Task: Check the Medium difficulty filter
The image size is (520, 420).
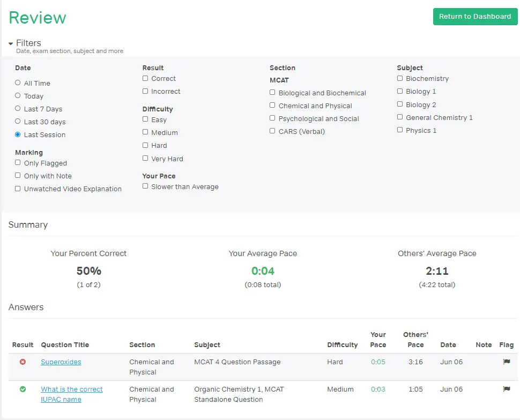Action: point(145,132)
